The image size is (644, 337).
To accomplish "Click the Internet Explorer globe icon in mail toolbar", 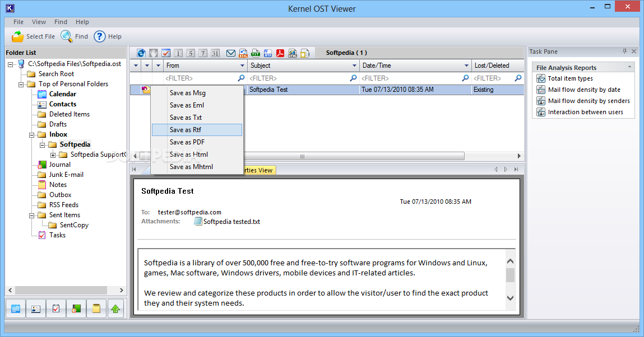I will 141,53.
